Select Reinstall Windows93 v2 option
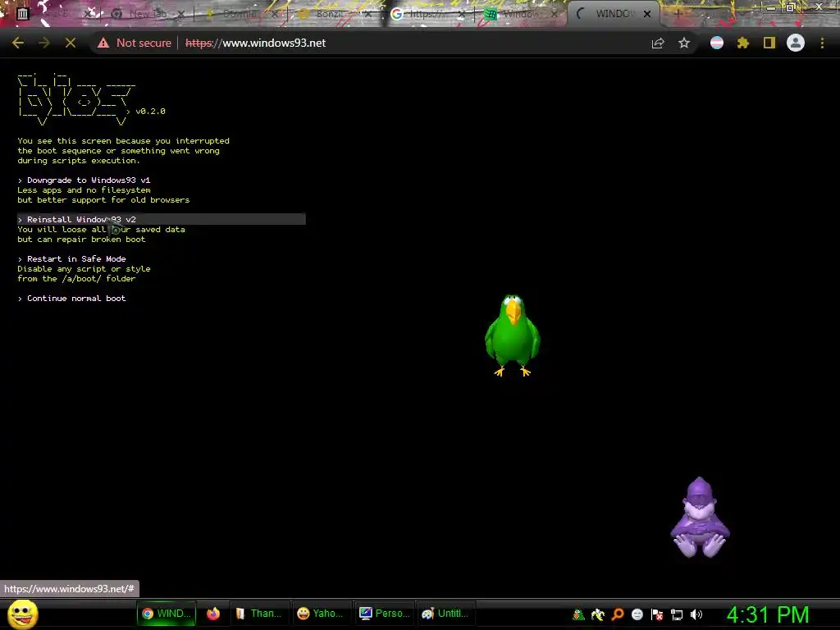 pyautogui.click(x=162, y=219)
